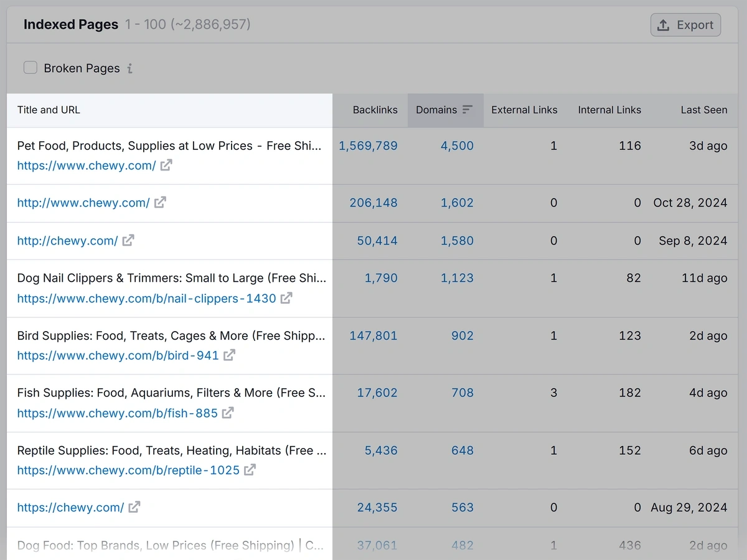Image resolution: width=747 pixels, height=560 pixels.
Task: Click the Export button
Action: (x=685, y=25)
